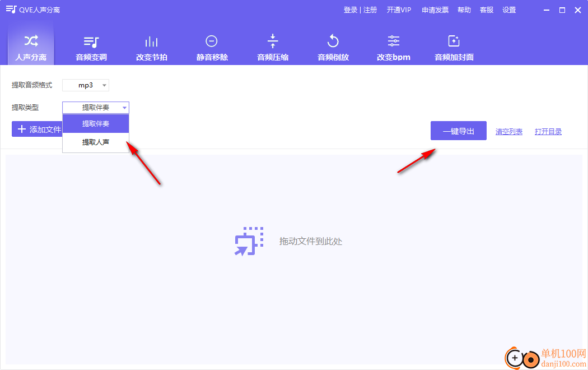
Task: Click 注册 to register
Action: tap(370, 10)
